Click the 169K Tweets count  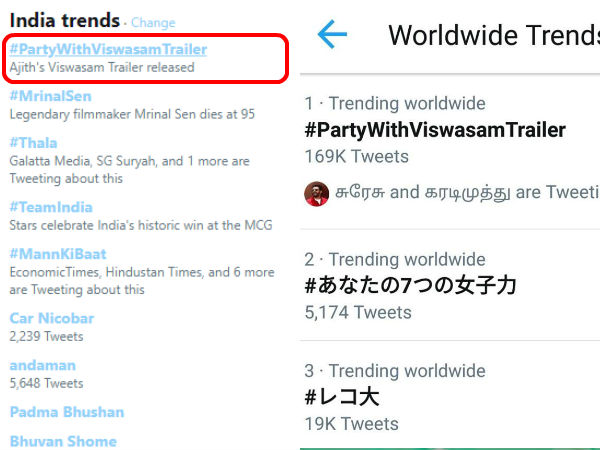(x=357, y=156)
